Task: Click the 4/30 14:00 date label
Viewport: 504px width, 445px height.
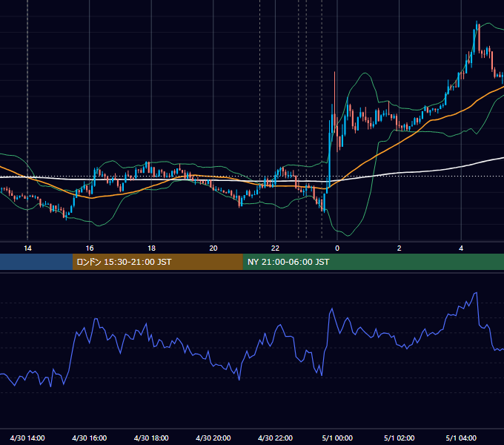Action: coord(27,438)
